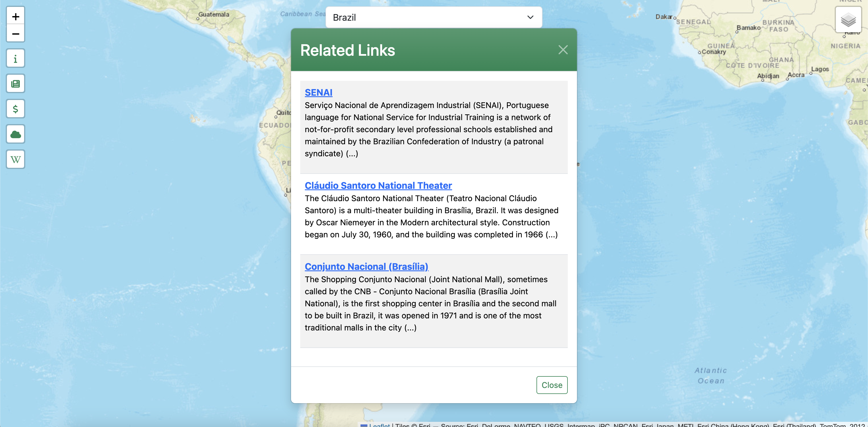The height and width of the screenshot is (427, 868).
Task: Zoom in on the map
Action: tap(15, 16)
